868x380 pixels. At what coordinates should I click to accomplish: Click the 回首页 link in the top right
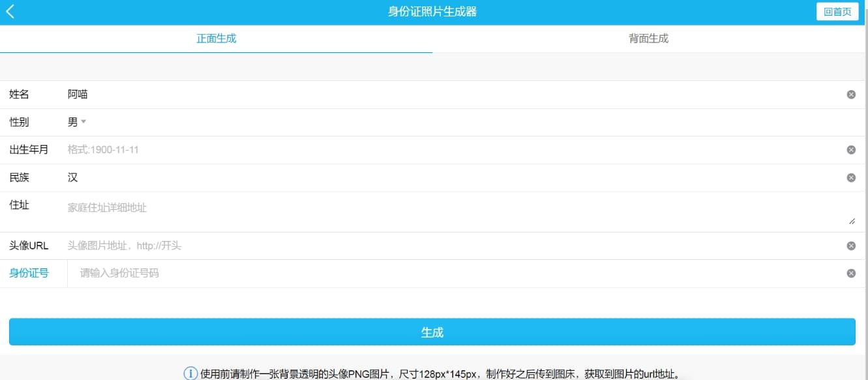click(837, 11)
